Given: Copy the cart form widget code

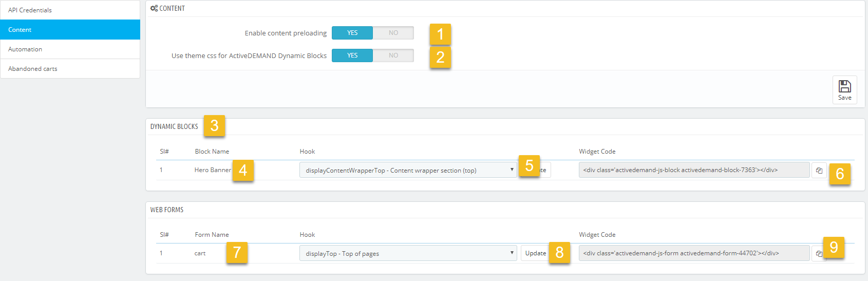Looking at the screenshot, I should (x=819, y=253).
